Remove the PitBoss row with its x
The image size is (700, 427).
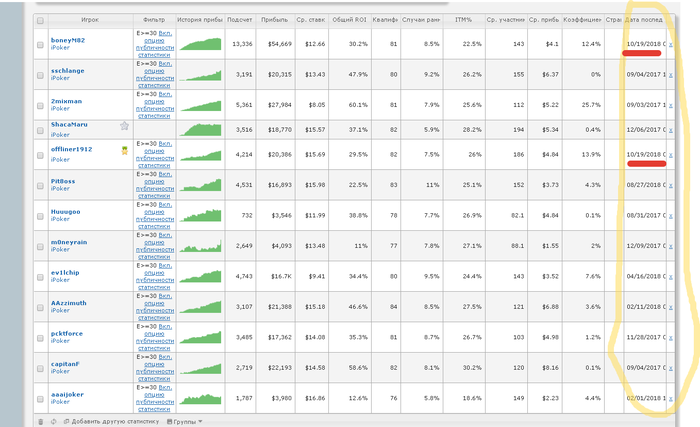point(671,185)
